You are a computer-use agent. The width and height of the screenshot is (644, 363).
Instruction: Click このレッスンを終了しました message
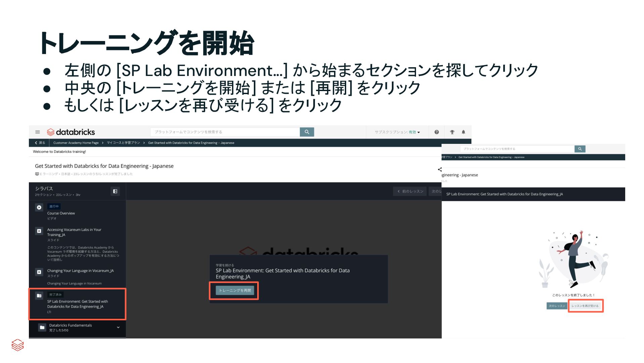tap(573, 295)
